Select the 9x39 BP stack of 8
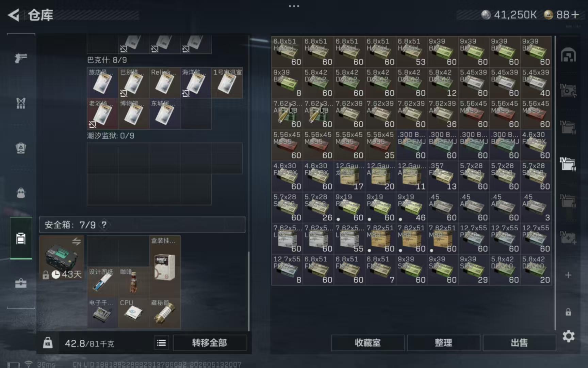This screenshot has height=368, width=588. [x=287, y=83]
